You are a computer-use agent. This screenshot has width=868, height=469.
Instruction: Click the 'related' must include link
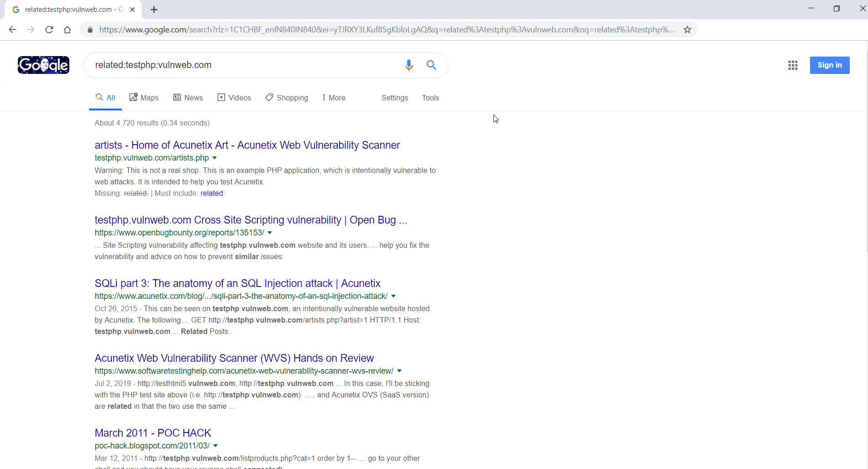coord(212,193)
